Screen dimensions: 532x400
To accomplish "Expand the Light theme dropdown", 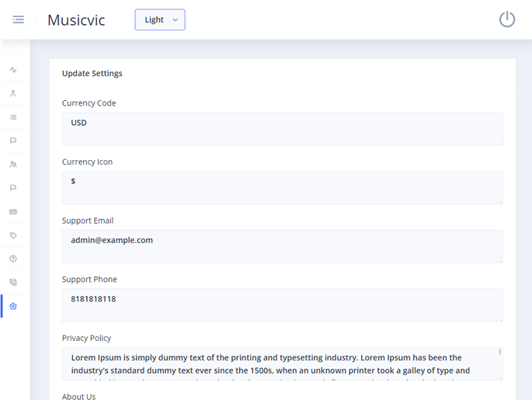I will (x=160, y=19).
